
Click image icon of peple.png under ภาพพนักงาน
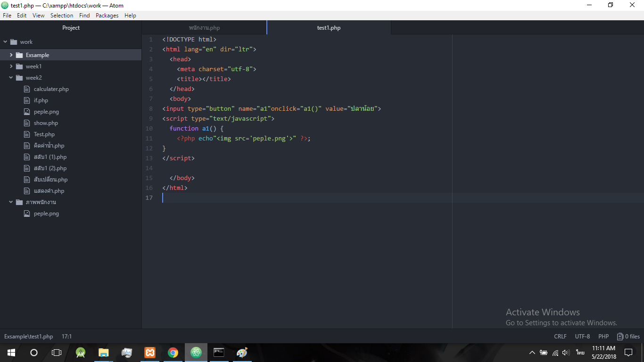(27, 214)
